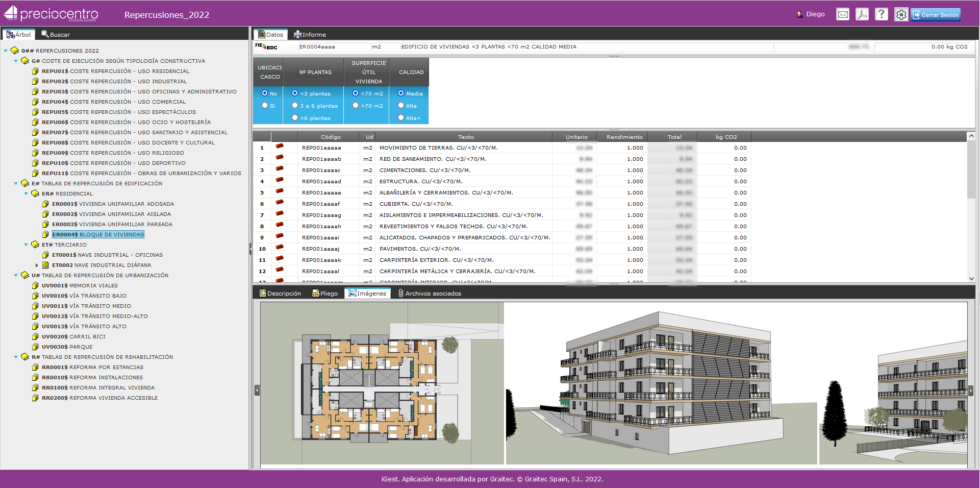The height and width of the screenshot is (488, 980).
Task: Open the help question mark icon
Action: (x=882, y=14)
